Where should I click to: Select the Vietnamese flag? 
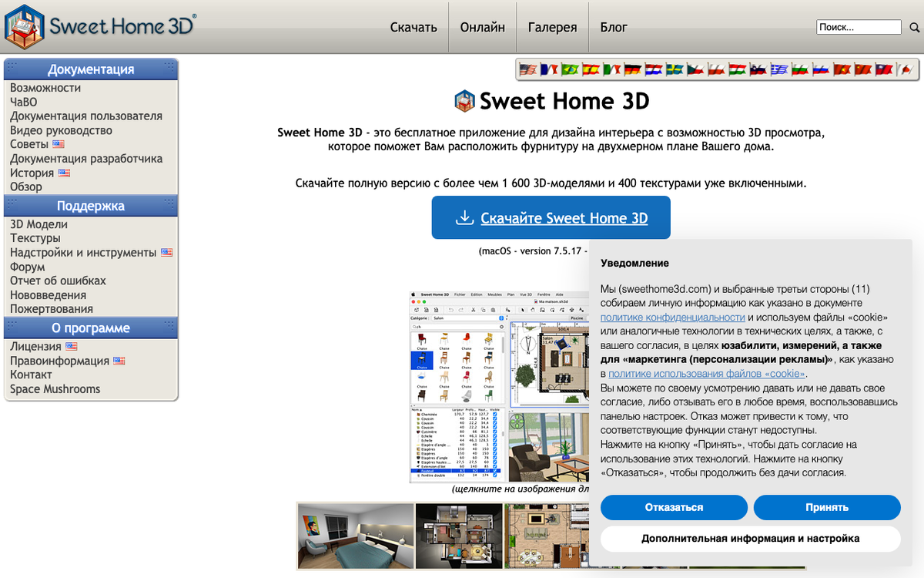[x=842, y=69]
